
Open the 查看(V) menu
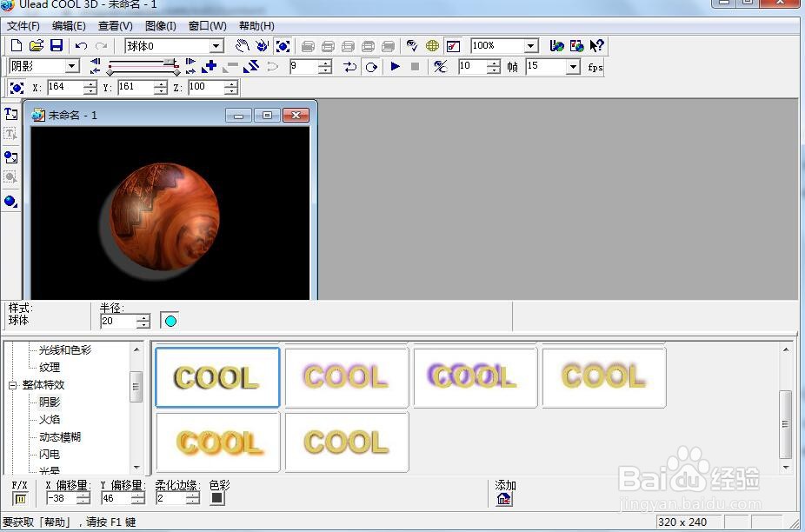coord(116,26)
